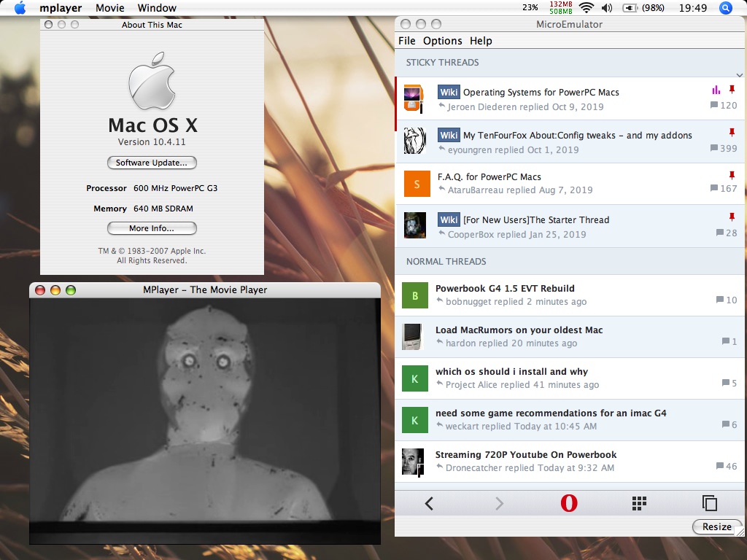Click K avatar on which os thread
Screen dimensions: 747x560
[x=415, y=378]
